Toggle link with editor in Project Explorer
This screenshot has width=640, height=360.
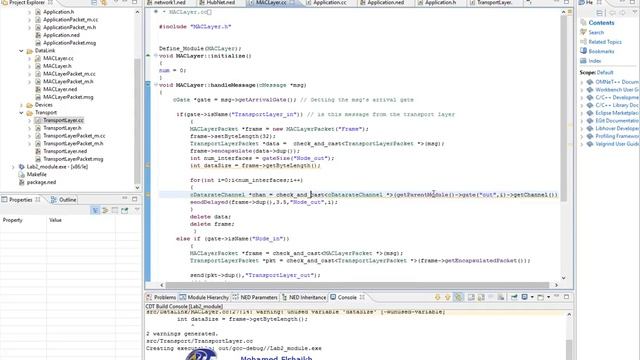(104, 2)
